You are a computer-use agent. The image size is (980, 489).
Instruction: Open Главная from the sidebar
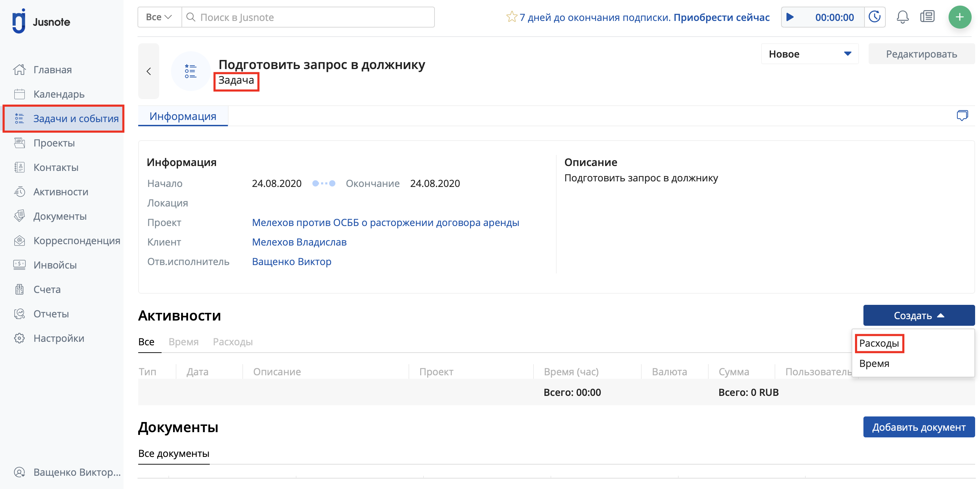(52, 70)
